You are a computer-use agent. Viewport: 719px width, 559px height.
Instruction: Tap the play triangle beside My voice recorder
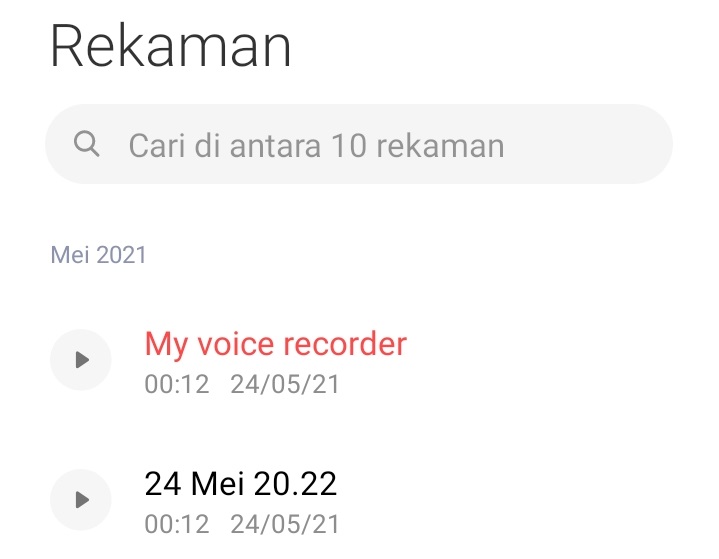click(83, 360)
